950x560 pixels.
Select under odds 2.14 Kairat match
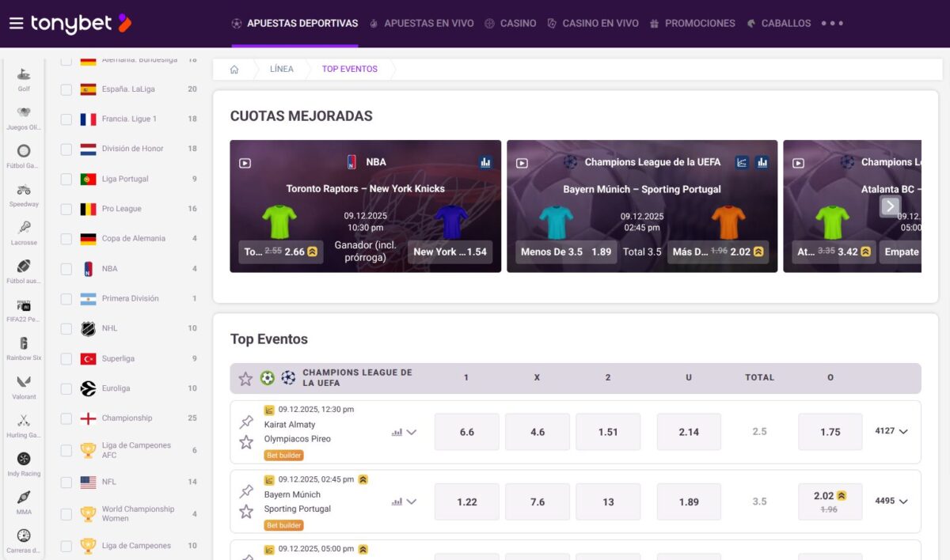(x=689, y=432)
